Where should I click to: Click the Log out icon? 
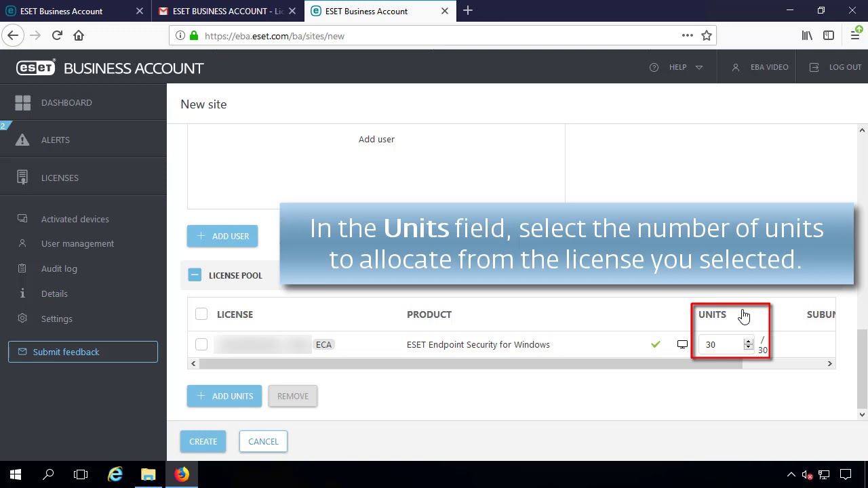[x=814, y=67]
